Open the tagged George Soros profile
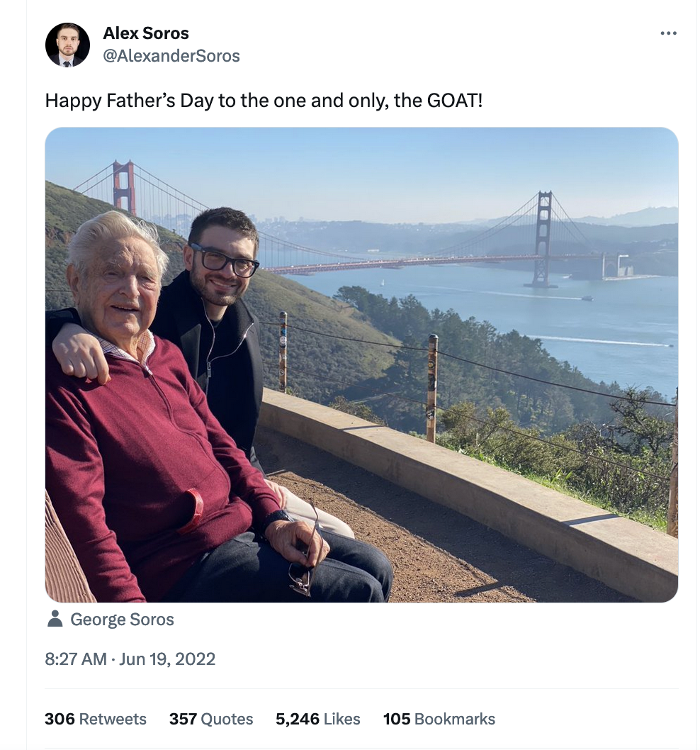 (x=122, y=620)
